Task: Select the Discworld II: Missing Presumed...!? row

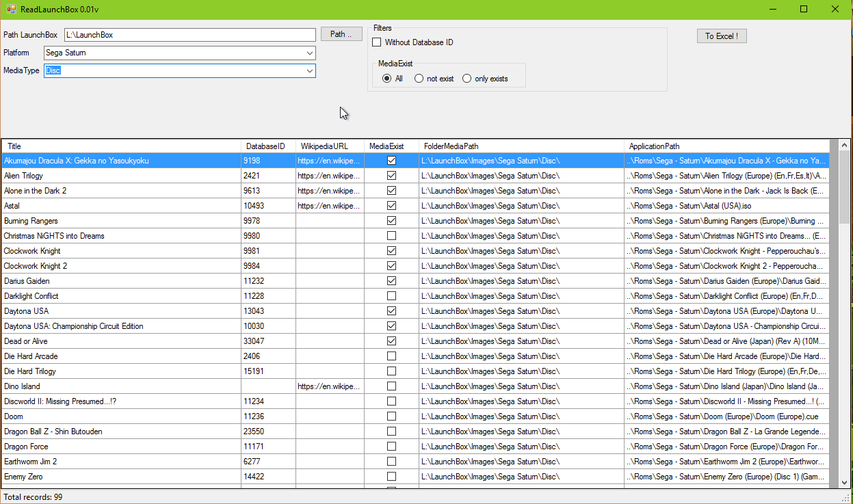Action: tap(415, 401)
